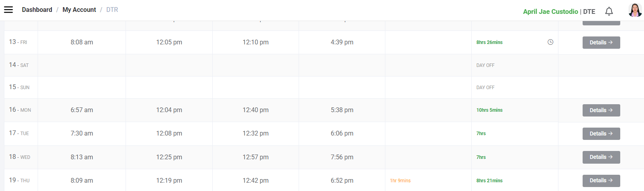The width and height of the screenshot is (644, 191).
Task: Show Details for Tuesday the 17th
Action: 601,134
